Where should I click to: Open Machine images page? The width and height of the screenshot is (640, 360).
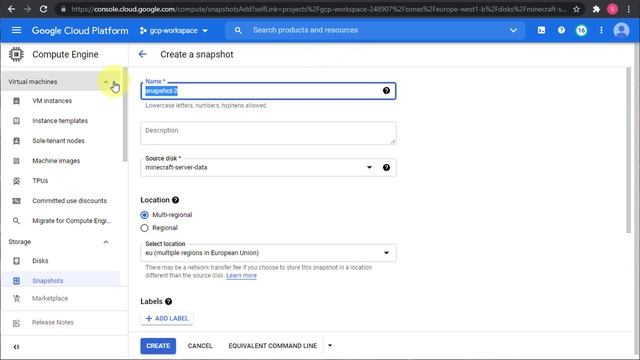tap(56, 161)
